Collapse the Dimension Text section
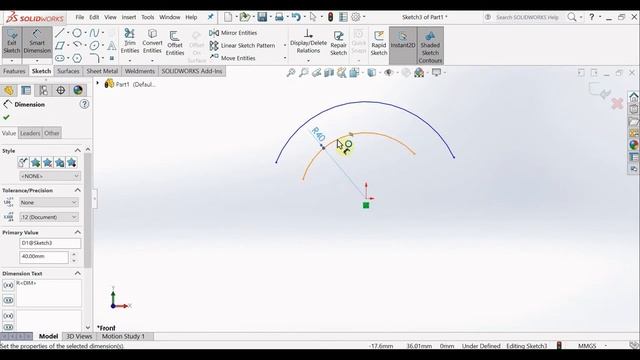 tap(78, 273)
